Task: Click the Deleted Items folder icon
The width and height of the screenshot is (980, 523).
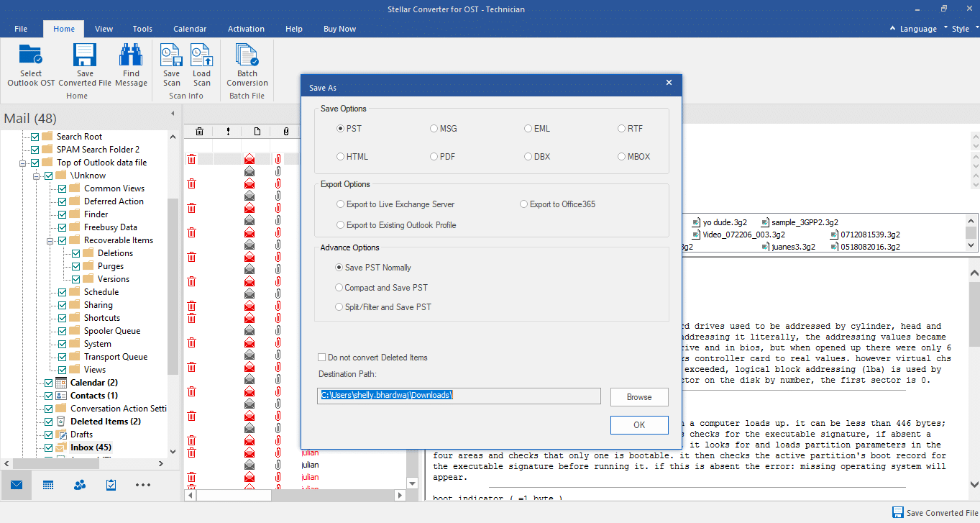Action: (x=62, y=422)
